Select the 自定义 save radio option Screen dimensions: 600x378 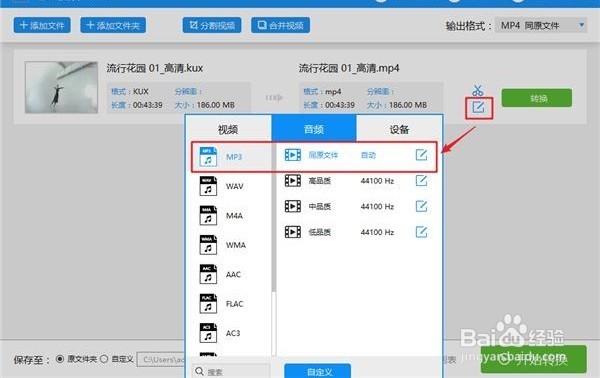[x=104, y=359]
